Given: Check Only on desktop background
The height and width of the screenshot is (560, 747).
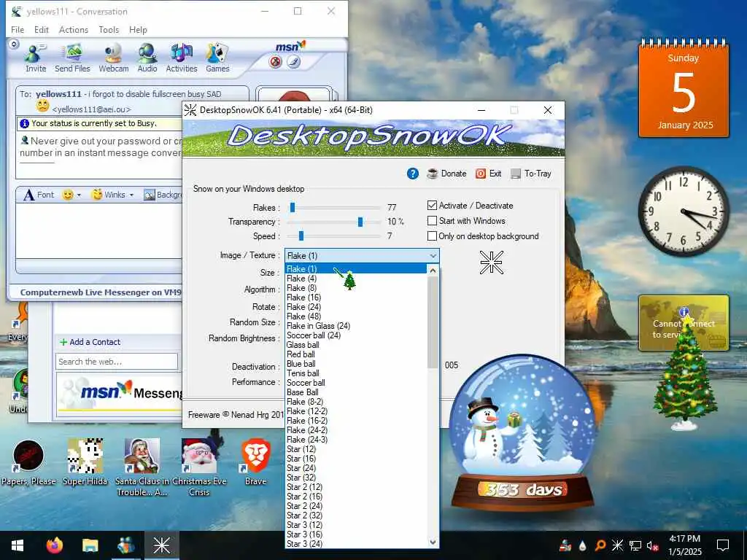Looking at the screenshot, I should 432,236.
